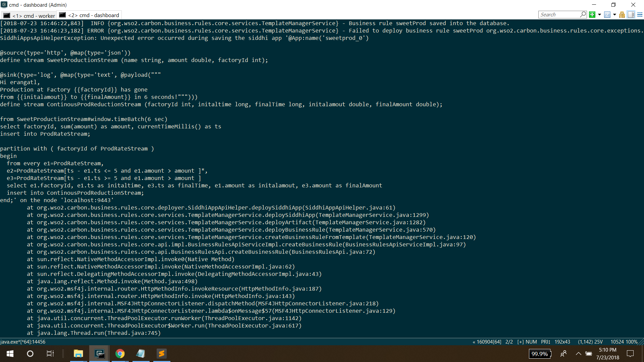
Task: Expand the active consoles list arrow
Action: point(614,14)
